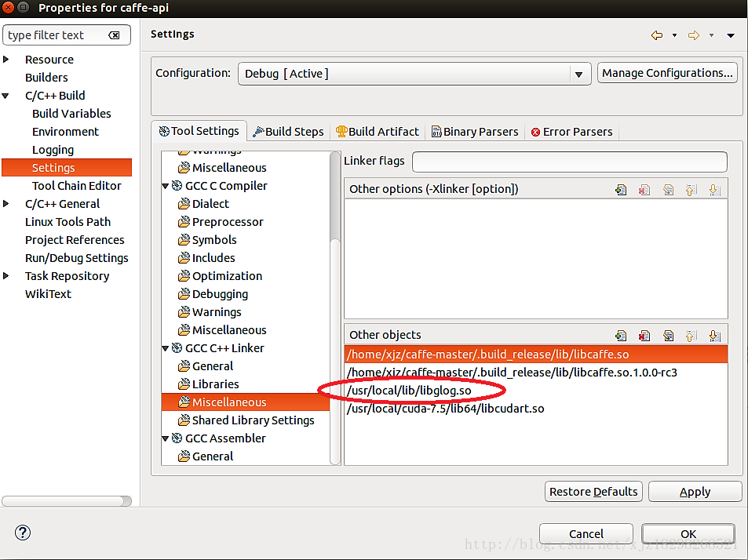Delete an entry in Other options toolbar
Screen dimensions: 748x560
tap(644, 190)
